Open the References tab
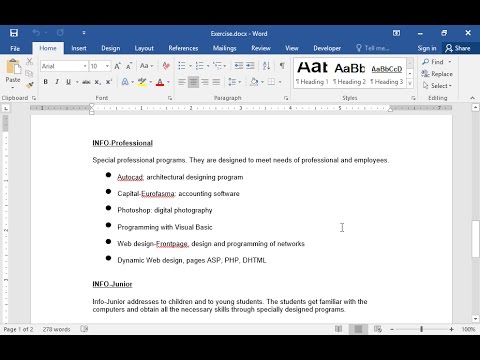Screen dimensions: 480x360 tap(183, 48)
